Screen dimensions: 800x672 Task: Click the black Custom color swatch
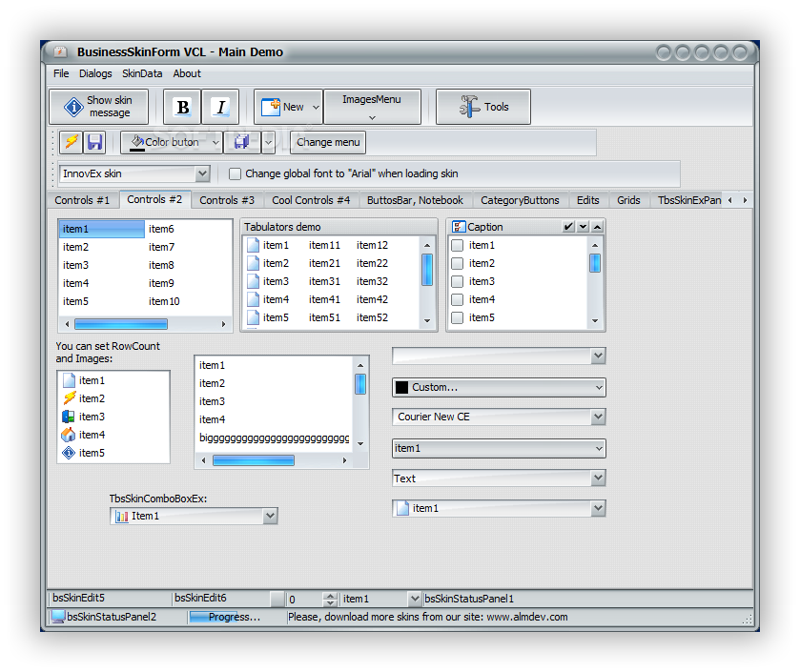(x=402, y=388)
